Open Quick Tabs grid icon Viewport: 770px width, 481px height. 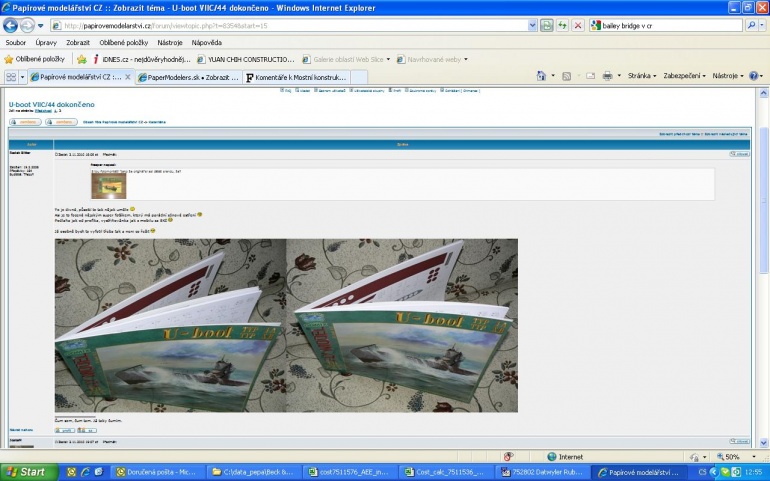10,77
